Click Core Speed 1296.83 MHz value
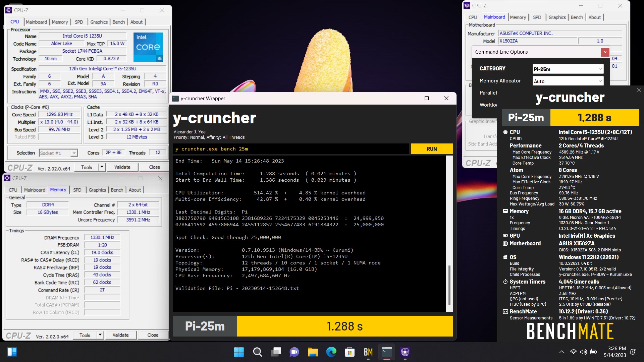Screen dimensions: 644x362 60,114
